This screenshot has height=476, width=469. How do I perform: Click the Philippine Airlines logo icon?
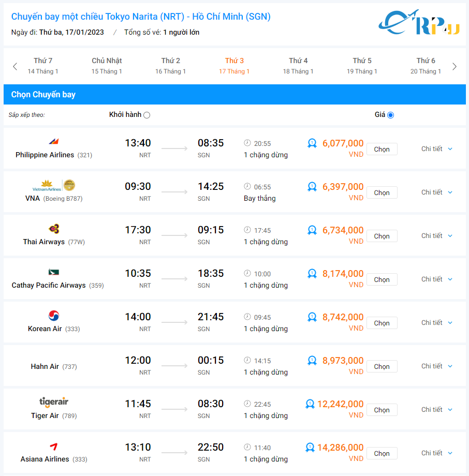pos(54,141)
